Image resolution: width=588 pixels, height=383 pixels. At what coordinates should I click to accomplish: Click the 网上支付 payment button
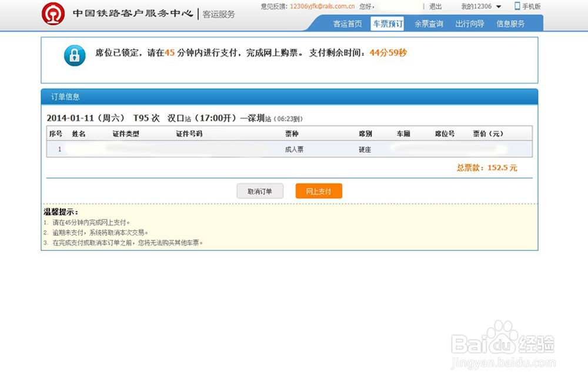pyautogui.click(x=319, y=191)
